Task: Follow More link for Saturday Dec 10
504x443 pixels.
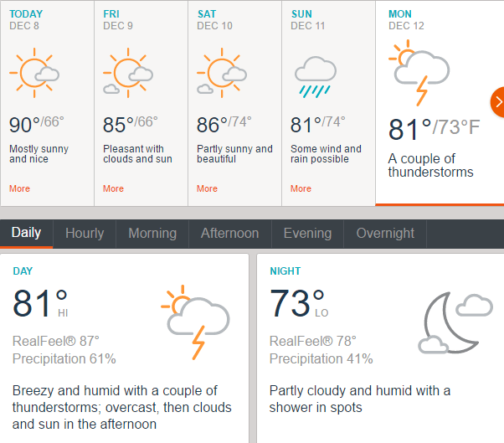Action: [207, 188]
